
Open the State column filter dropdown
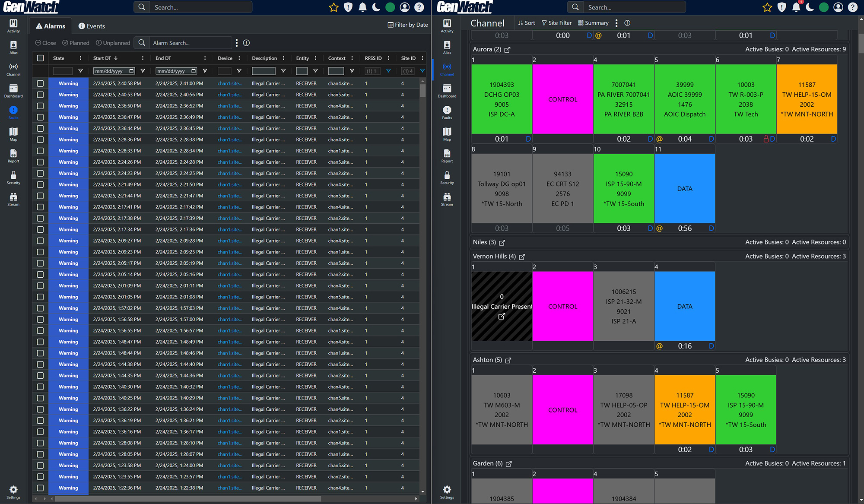click(80, 71)
